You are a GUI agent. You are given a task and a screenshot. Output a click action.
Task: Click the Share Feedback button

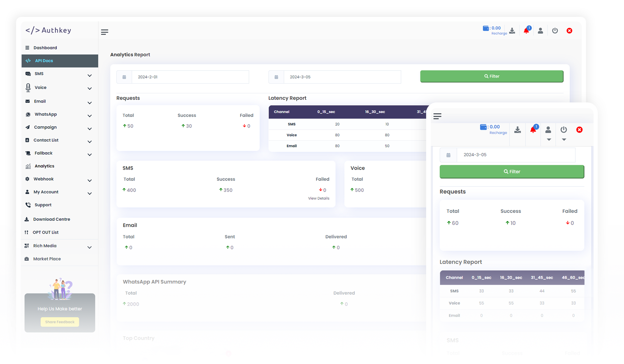(x=60, y=322)
